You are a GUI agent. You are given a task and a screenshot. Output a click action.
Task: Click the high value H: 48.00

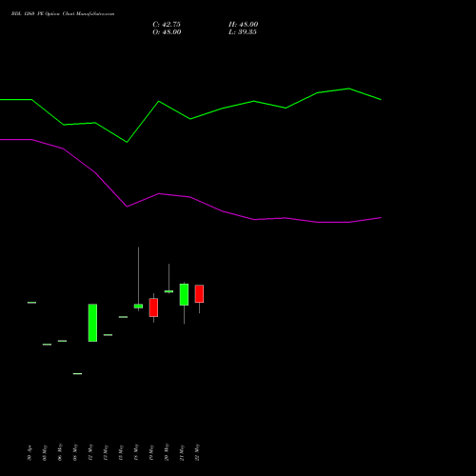pyautogui.click(x=243, y=25)
